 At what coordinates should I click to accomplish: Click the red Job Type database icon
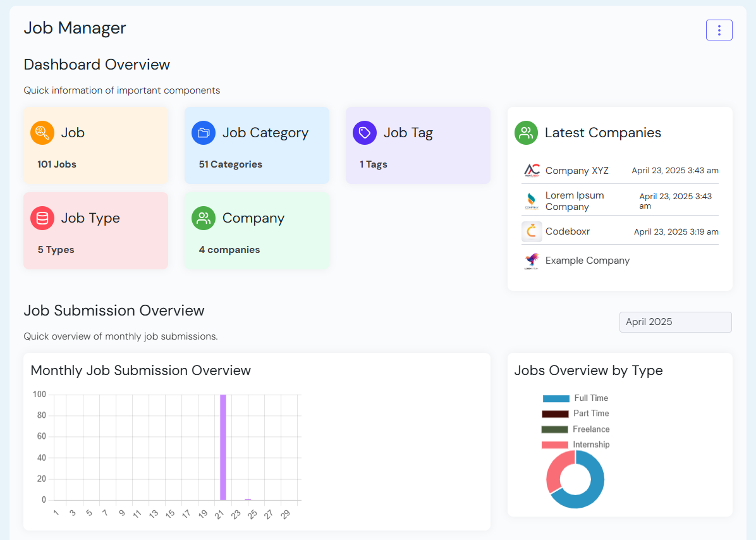coord(42,218)
